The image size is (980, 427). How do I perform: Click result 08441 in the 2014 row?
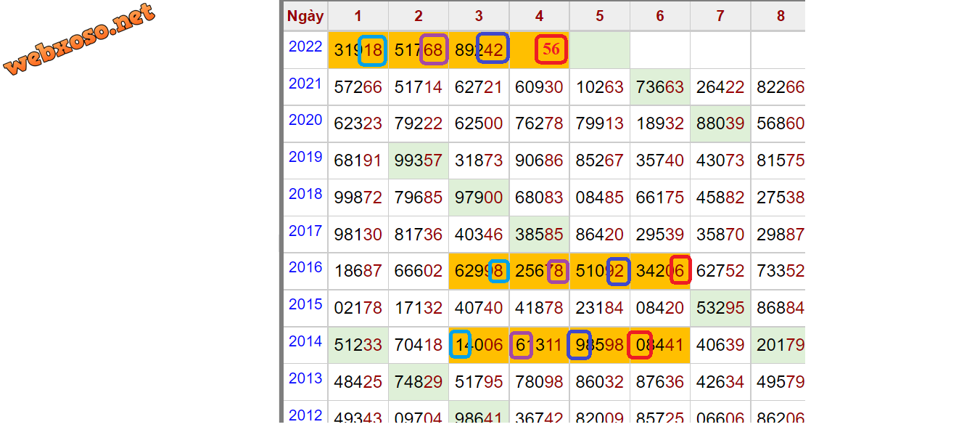point(659,346)
